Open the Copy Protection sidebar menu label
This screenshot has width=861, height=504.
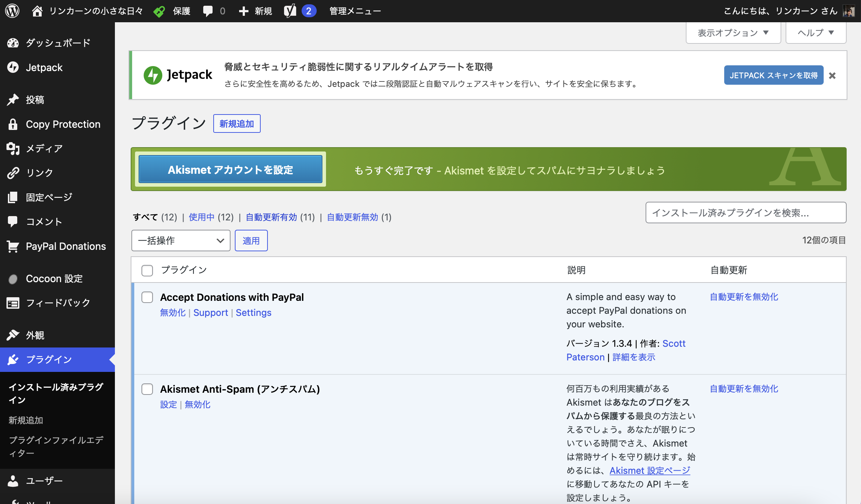[63, 124]
